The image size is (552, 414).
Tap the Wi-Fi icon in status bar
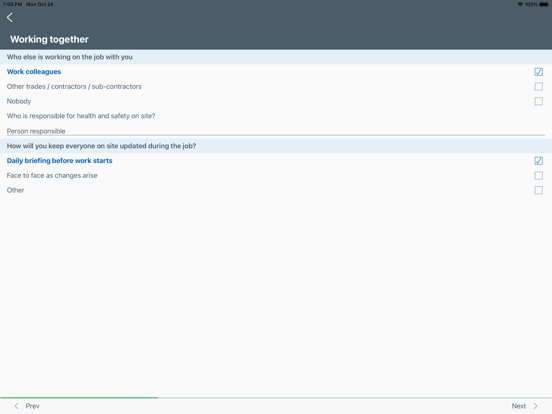pyautogui.click(x=520, y=4)
